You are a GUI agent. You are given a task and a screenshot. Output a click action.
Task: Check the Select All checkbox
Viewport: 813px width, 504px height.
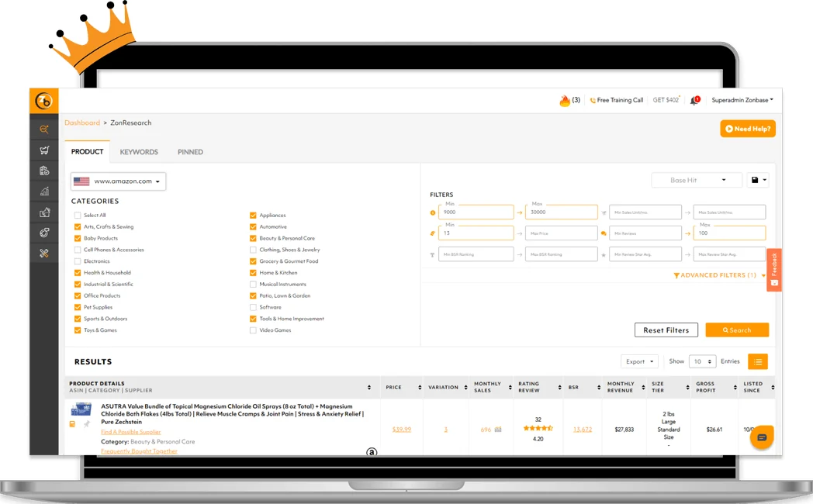tap(78, 216)
